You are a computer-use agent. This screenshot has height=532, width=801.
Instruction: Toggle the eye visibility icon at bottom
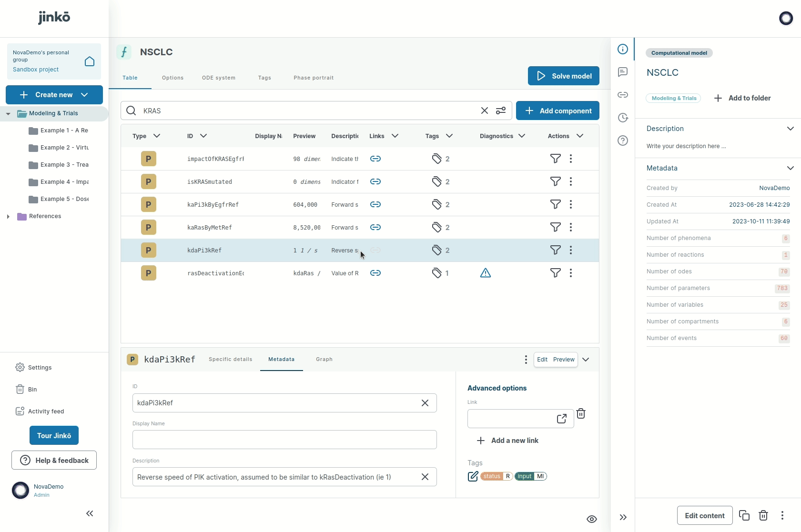[x=591, y=519]
